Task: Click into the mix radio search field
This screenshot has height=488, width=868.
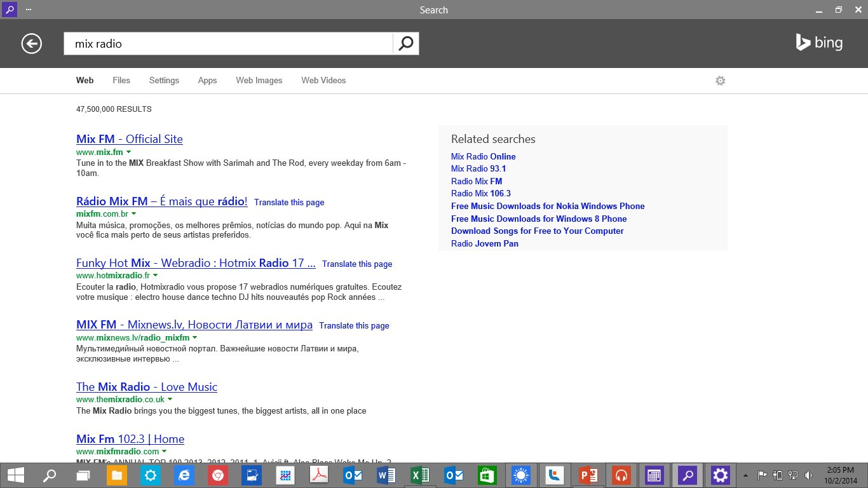Action: (228, 43)
